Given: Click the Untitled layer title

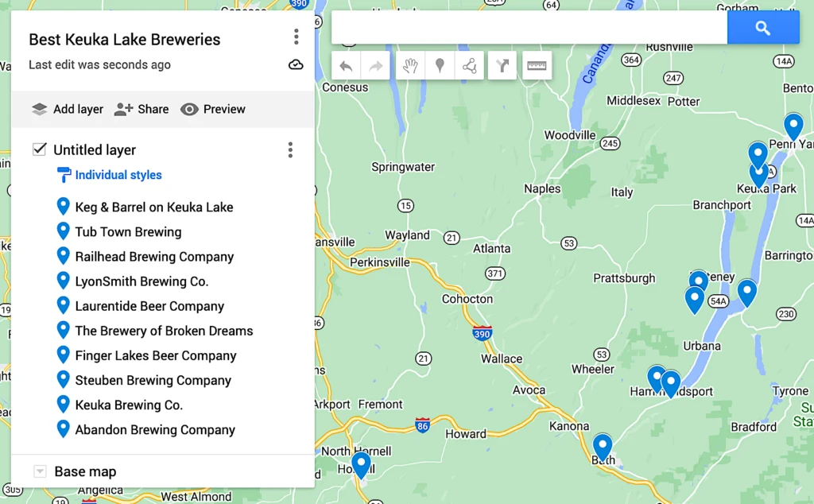Looking at the screenshot, I should coord(95,150).
